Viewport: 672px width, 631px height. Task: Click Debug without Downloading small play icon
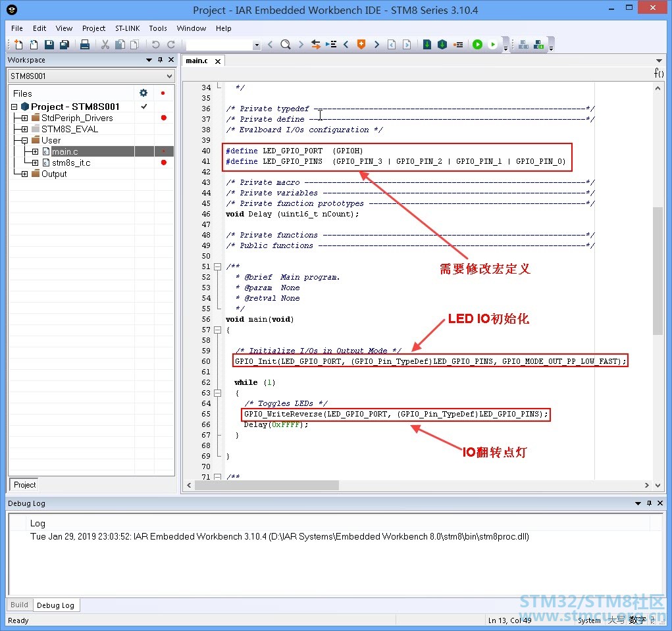tap(493, 45)
